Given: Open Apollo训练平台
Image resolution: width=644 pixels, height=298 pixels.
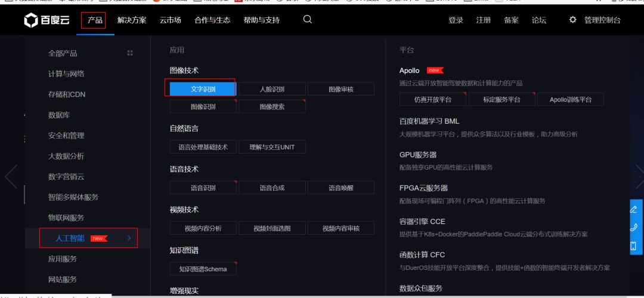Looking at the screenshot, I should click(571, 99).
